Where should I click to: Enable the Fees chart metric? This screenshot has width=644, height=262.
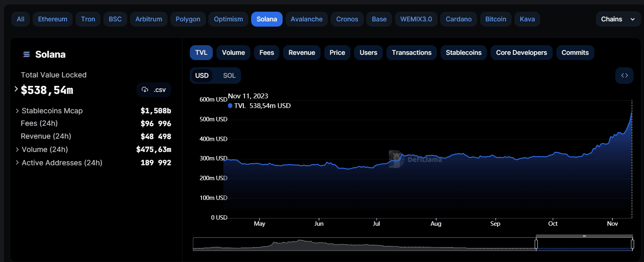tap(266, 53)
